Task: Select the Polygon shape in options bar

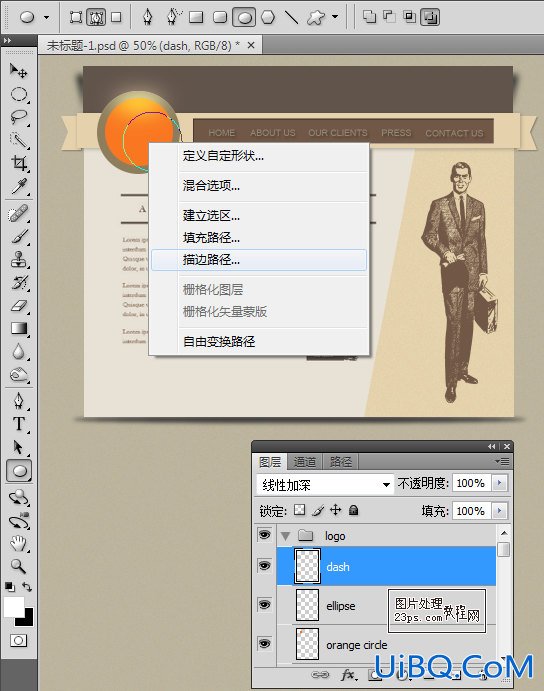Action: pyautogui.click(x=268, y=18)
